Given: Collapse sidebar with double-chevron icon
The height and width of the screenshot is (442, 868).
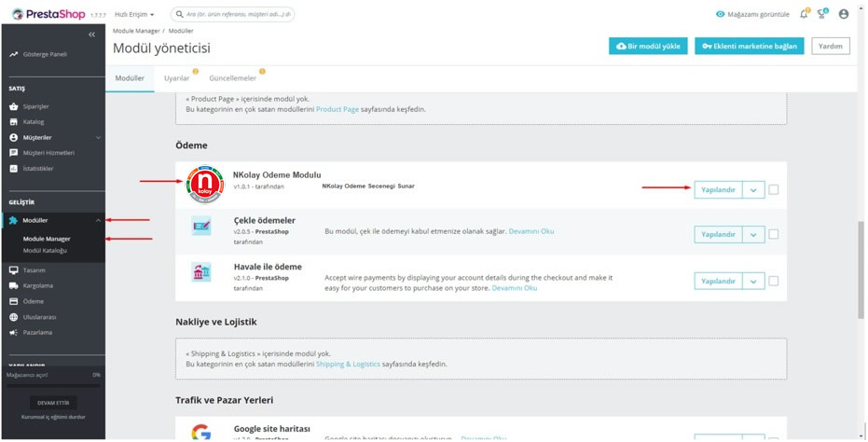Looking at the screenshot, I should 91,35.
